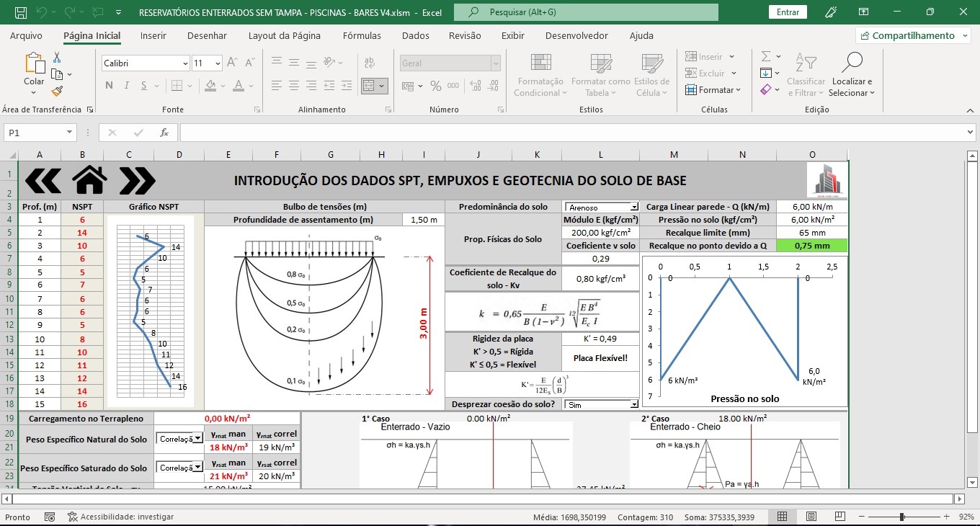Click the Entrar sign-in button
This screenshot has width=980, height=526.
click(788, 12)
